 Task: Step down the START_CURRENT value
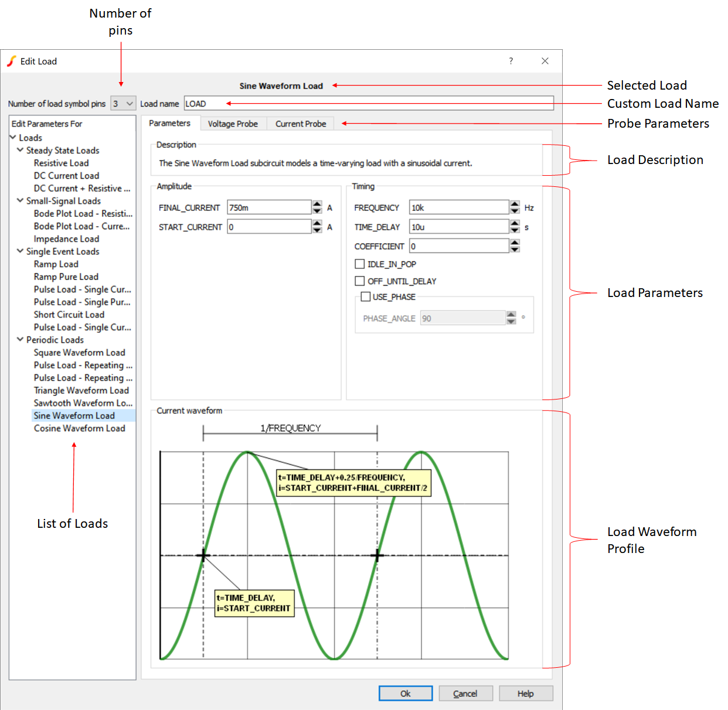317,230
